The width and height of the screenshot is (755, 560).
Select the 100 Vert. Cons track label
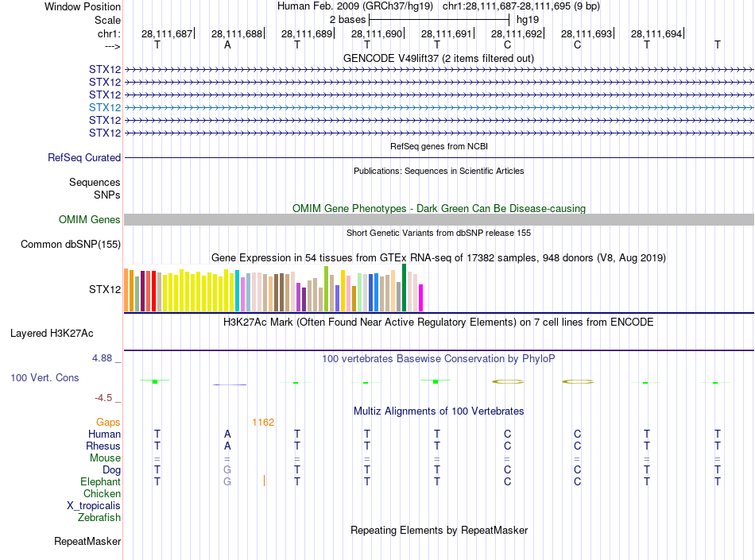[45, 378]
